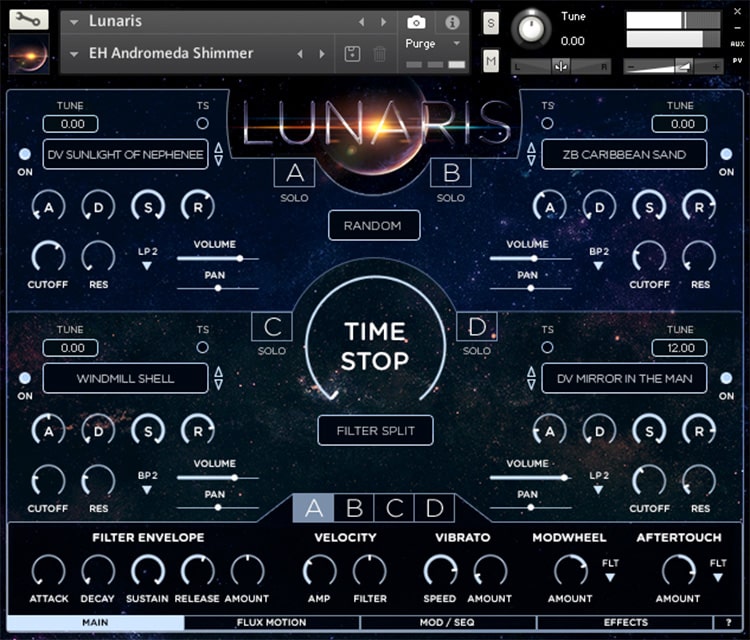Open the instrument info icon

[452, 22]
